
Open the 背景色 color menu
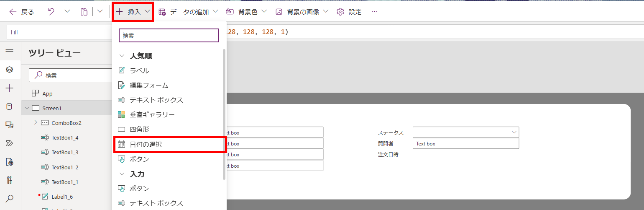pos(246,12)
